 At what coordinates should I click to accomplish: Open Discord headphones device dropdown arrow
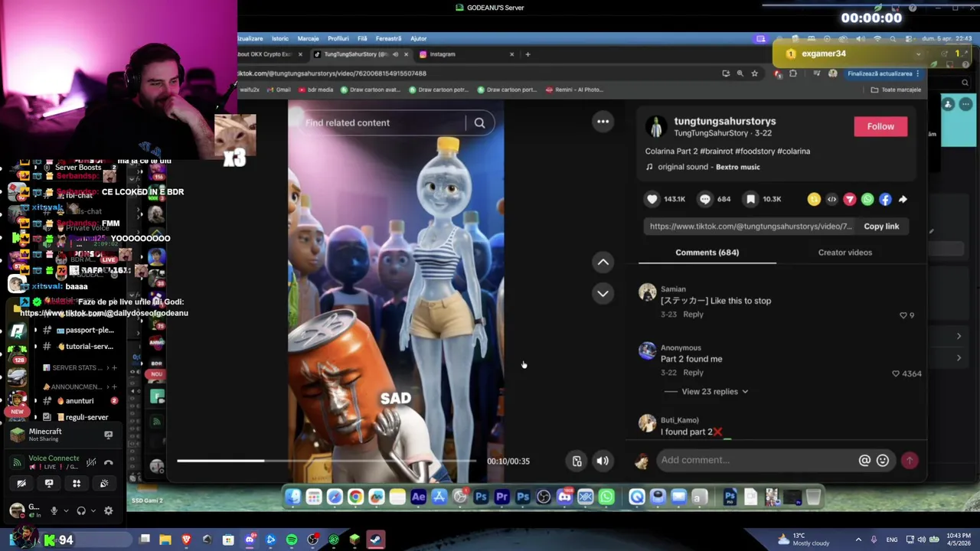pos(93,510)
